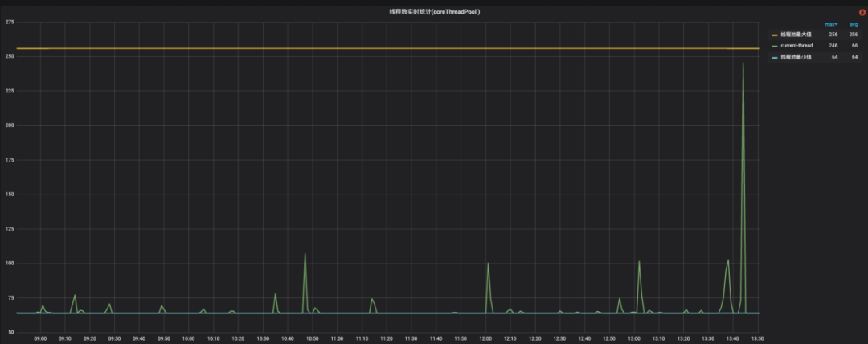
Task: Click the yellow max-pool line at 256
Action: tap(387, 49)
